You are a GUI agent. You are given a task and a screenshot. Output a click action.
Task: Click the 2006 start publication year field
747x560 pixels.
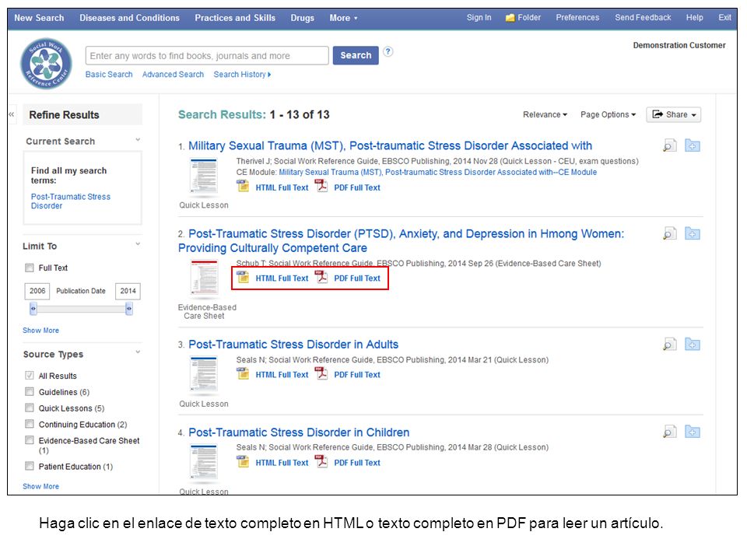pos(37,291)
